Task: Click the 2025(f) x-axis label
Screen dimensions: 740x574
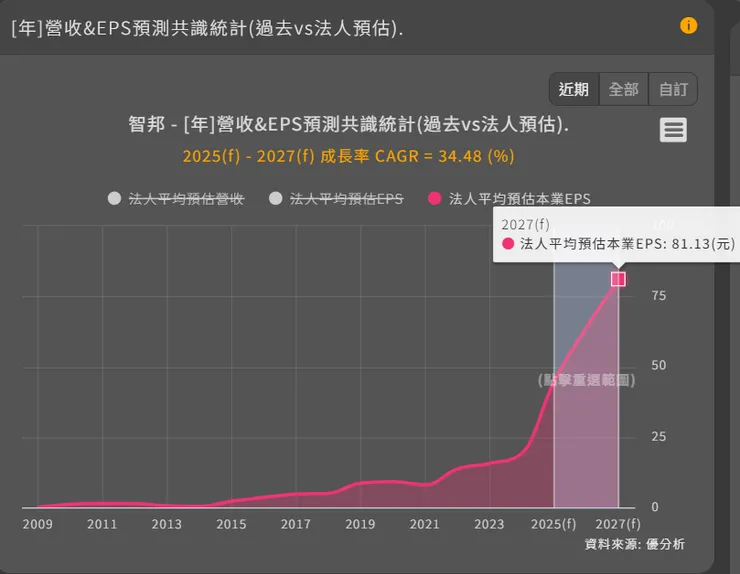Action: 554,524
